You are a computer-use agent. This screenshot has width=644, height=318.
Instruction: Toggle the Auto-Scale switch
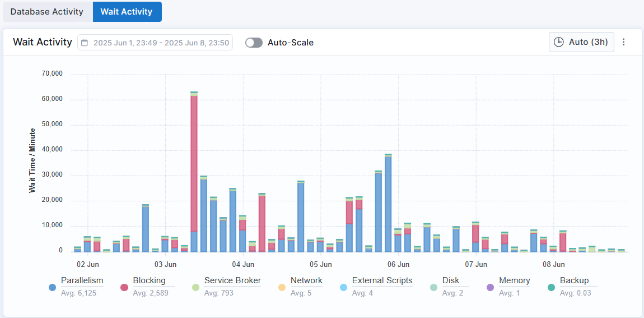[254, 43]
